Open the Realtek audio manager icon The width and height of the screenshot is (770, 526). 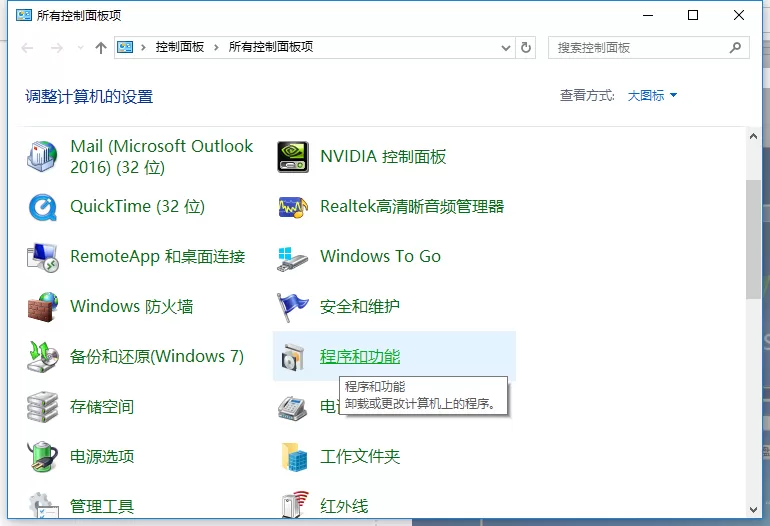coord(293,207)
